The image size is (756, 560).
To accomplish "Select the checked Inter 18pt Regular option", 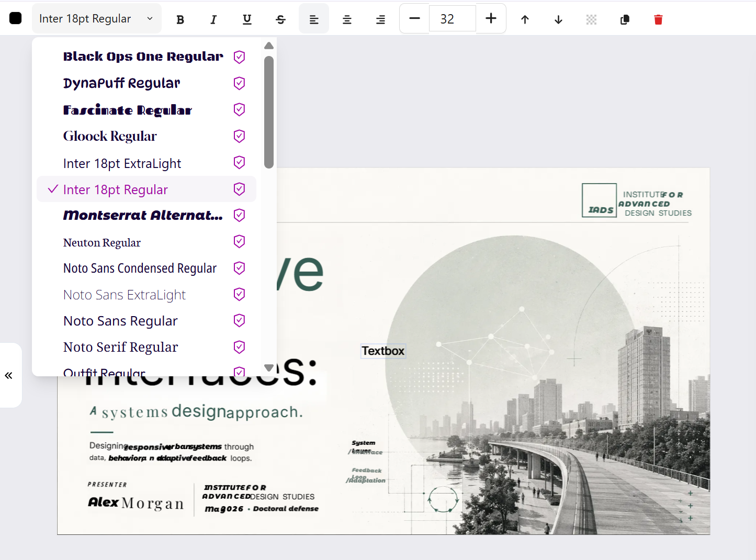I will 146,189.
